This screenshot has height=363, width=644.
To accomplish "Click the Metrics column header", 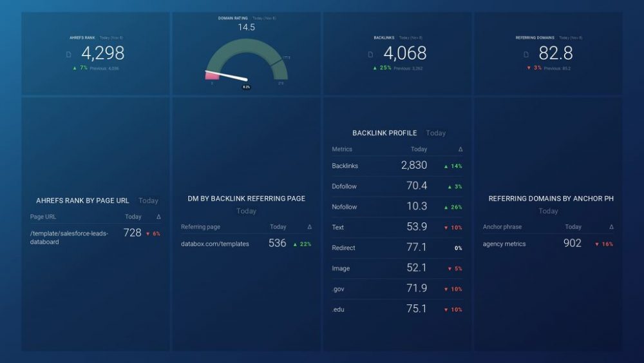I will 342,149.
